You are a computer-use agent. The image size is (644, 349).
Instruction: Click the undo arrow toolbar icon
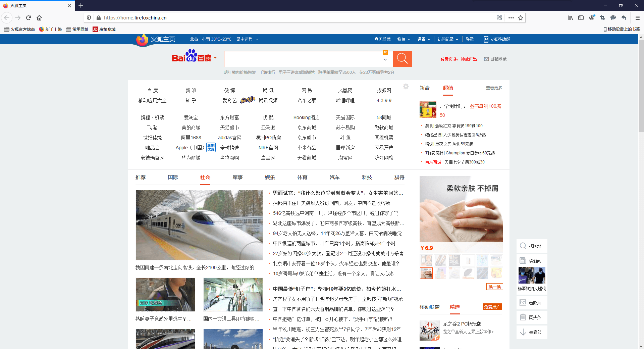tap(624, 18)
